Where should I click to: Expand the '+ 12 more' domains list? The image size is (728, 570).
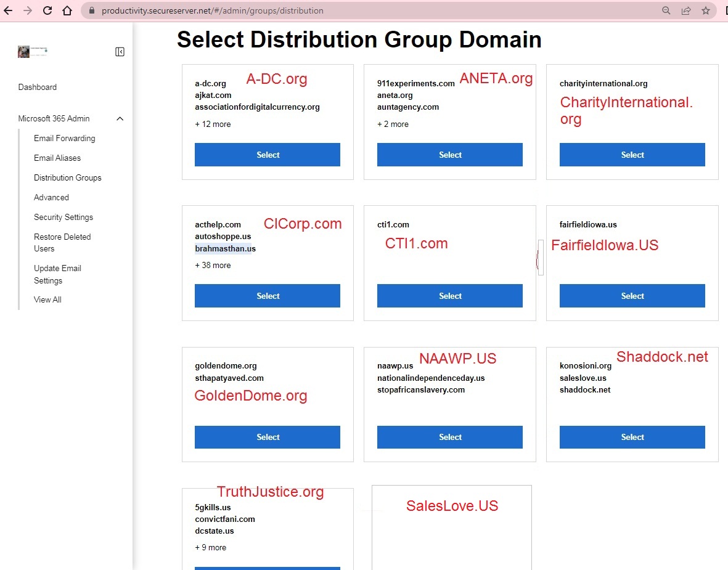coord(213,124)
